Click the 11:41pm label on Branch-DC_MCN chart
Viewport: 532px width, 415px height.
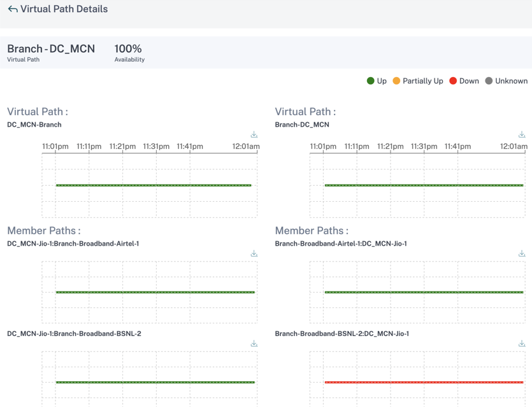[457, 146]
